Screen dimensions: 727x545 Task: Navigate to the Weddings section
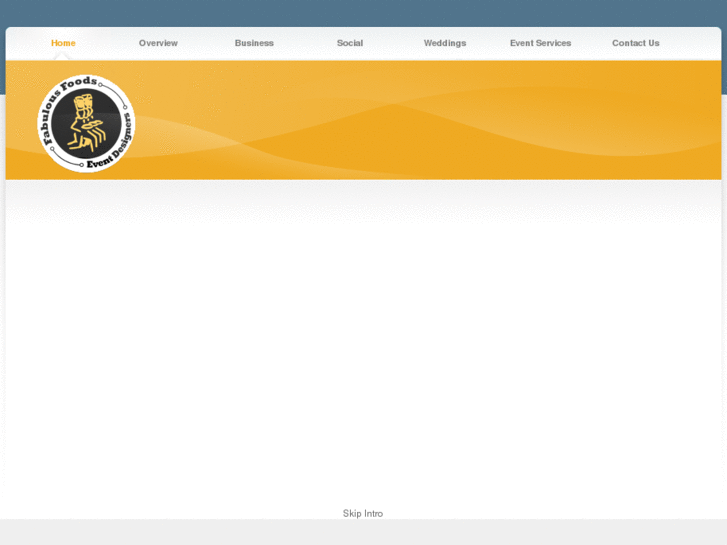click(x=445, y=43)
